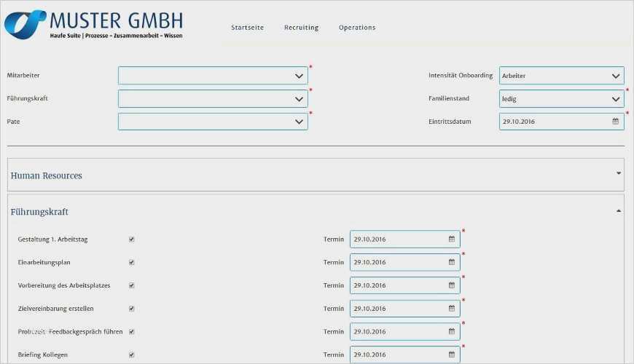Open calendar for Vorbereitung des Arbeitsplatzes Termin

point(452,285)
